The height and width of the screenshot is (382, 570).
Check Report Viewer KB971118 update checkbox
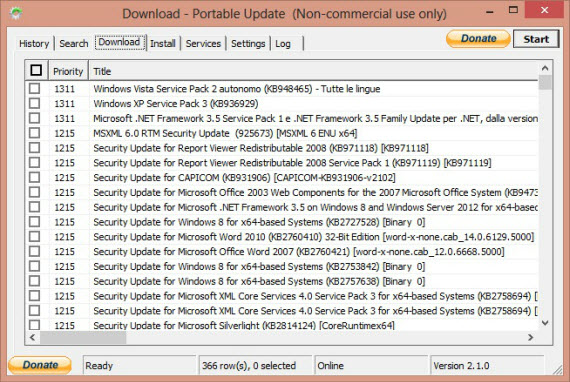tap(35, 148)
